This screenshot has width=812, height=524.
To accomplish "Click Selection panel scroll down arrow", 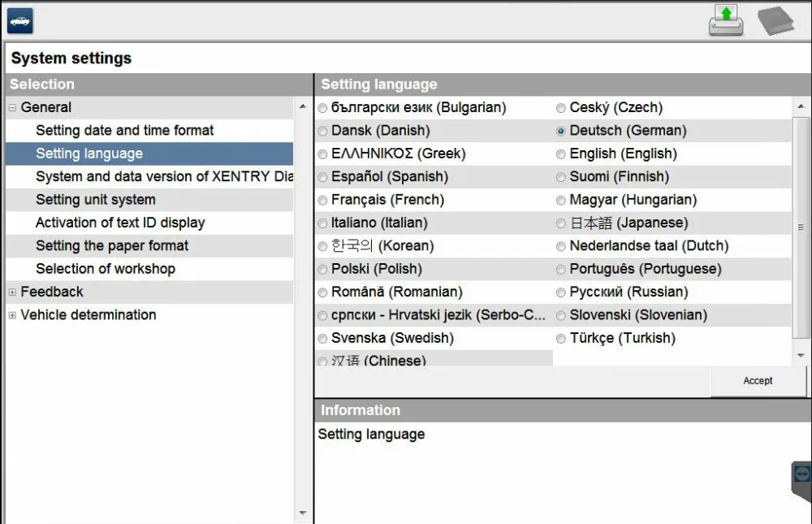I will tap(303, 513).
